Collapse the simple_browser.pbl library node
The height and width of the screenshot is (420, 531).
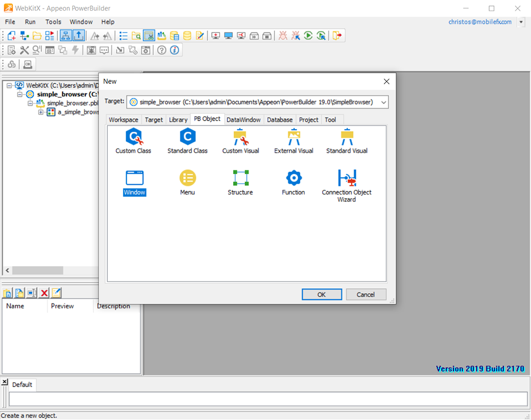(30, 102)
